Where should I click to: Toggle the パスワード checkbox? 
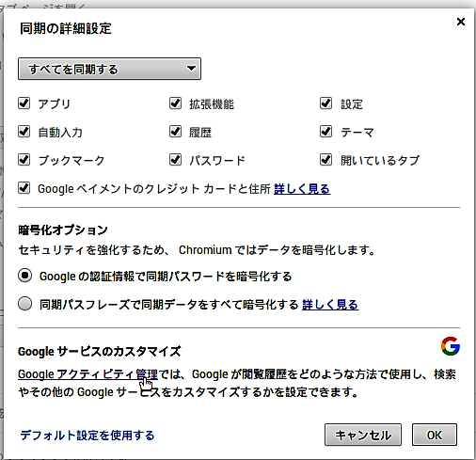[175, 160]
